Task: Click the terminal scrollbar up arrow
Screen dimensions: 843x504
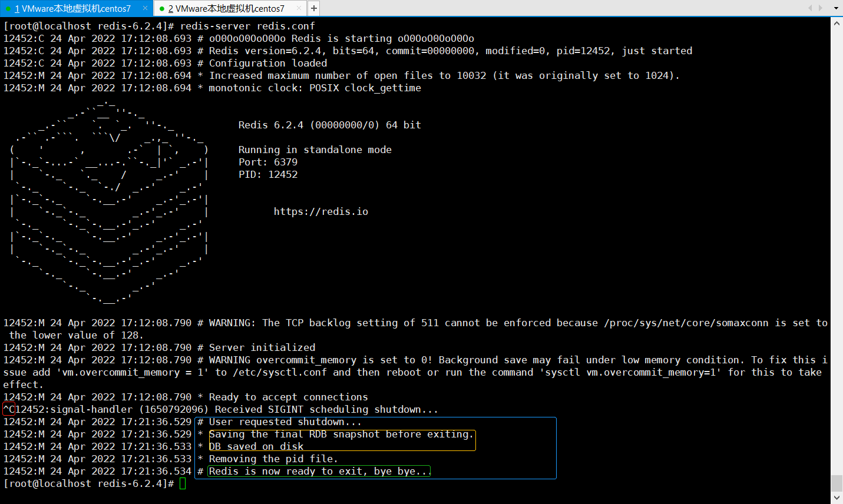Action: click(x=837, y=24)
